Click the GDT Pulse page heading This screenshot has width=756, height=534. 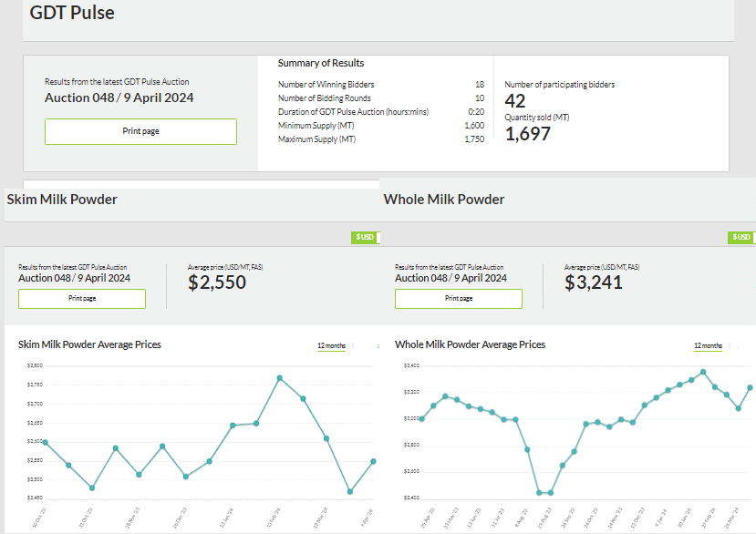pyautogui.click(x=72, y=13)
